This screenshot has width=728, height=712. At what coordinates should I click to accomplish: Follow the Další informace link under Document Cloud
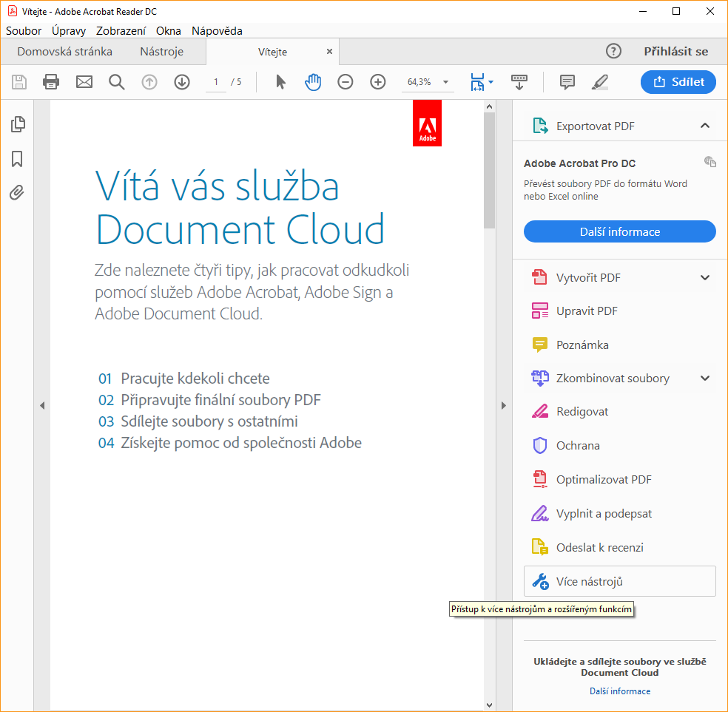(620, 691)
